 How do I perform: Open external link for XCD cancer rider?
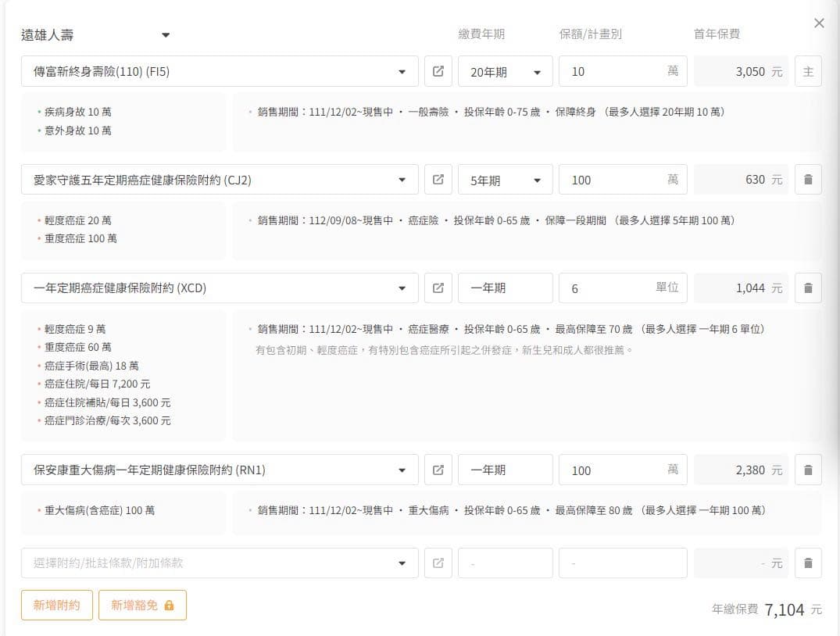[438, 288]
